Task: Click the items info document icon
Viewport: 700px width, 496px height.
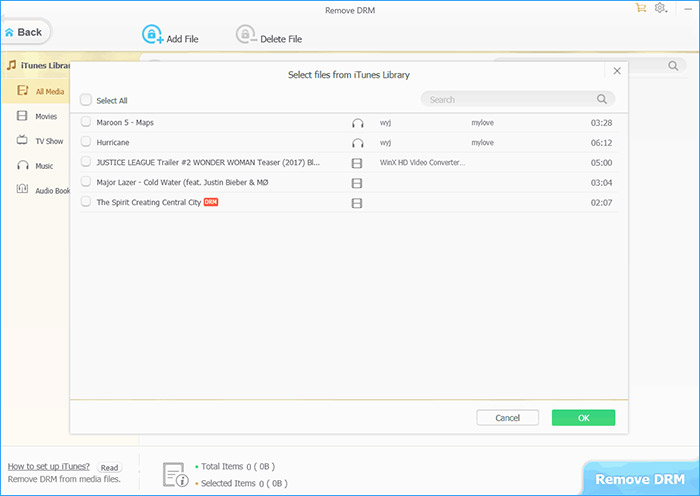Action: point(175,475)
